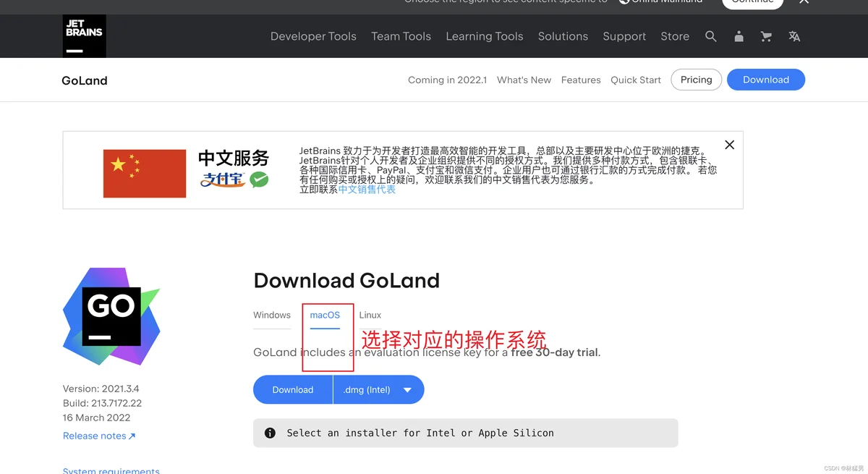The height and width of the screenshot is (474, 868).
Task: Go to the GoLand product home link
Action: click(85, 80)
